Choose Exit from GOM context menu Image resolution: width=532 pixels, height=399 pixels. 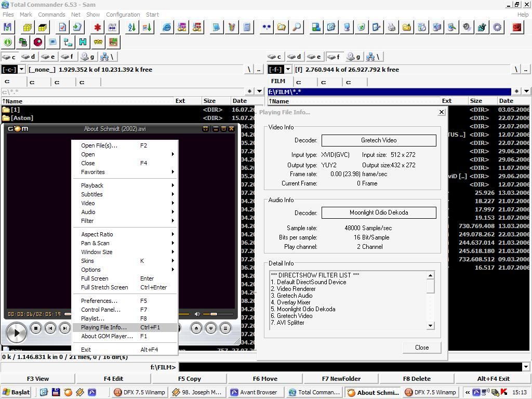pyautogui.click(x=125, y=350)
